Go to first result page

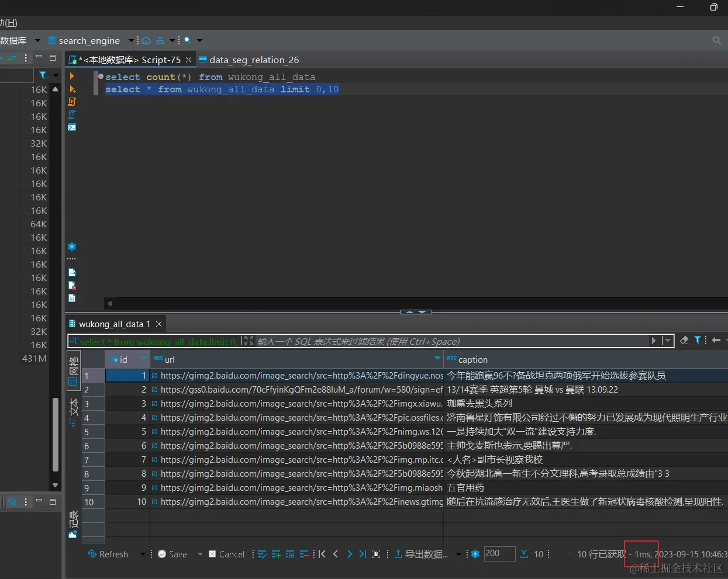click(322, 554)
